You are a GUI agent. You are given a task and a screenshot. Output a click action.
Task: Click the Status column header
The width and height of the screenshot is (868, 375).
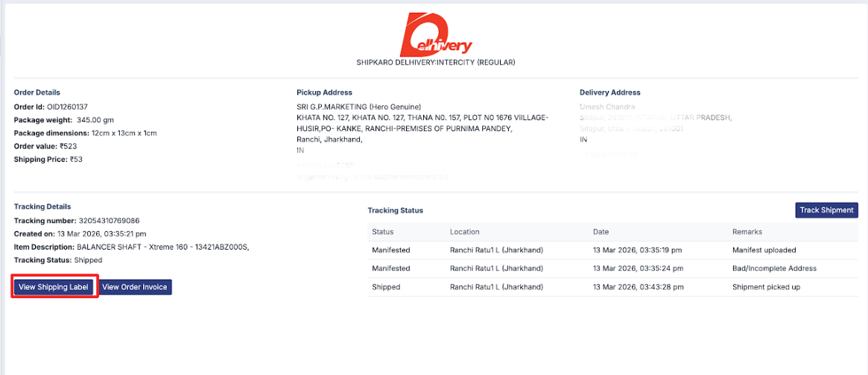point(383,232)
